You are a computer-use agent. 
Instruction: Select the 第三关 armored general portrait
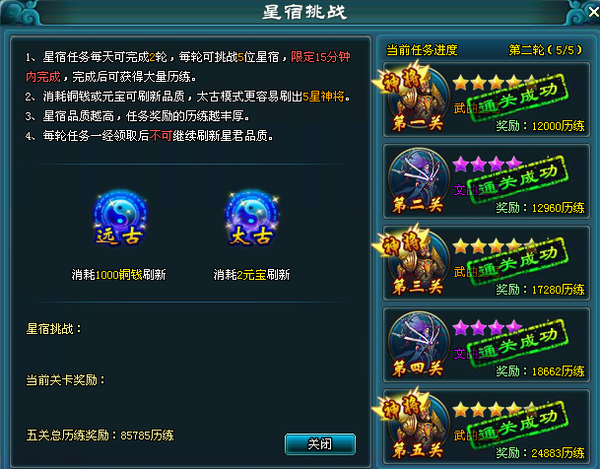click(x=418, y=263)
